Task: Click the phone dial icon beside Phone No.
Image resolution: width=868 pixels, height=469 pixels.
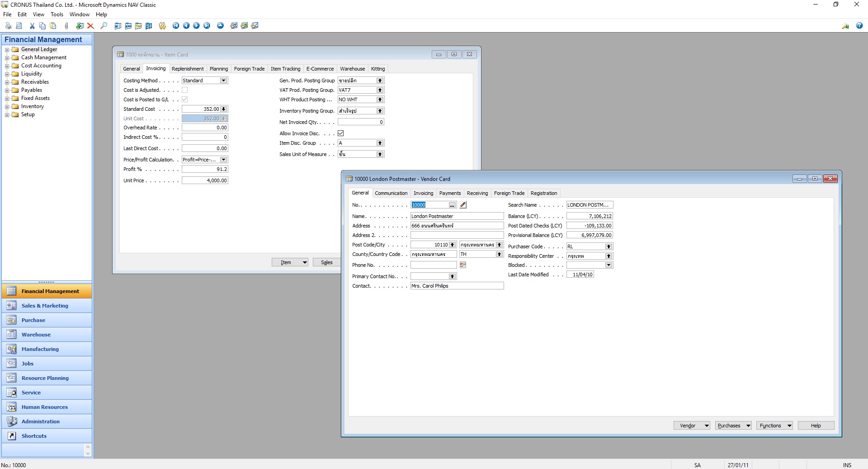Action: point(463,265)
